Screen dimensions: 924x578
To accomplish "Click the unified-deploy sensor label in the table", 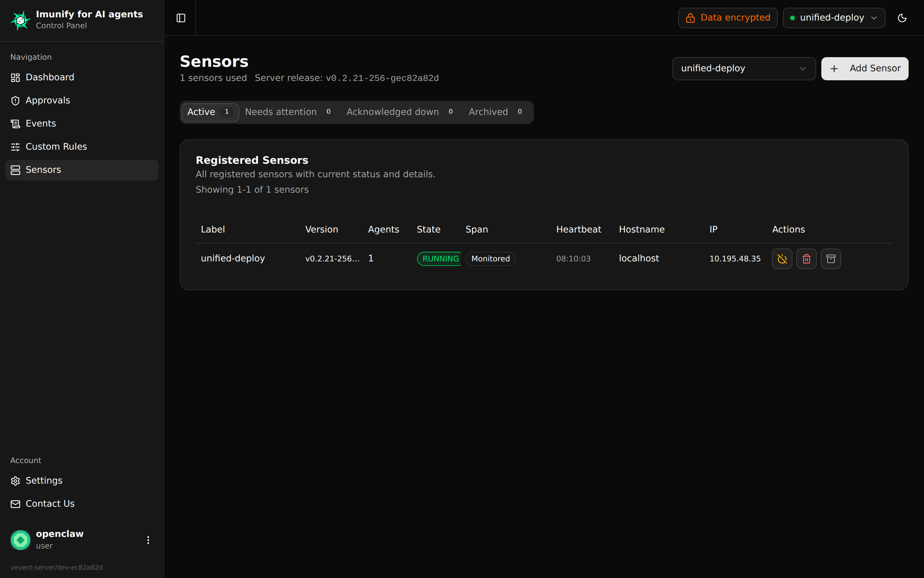I will pos(233,258).
